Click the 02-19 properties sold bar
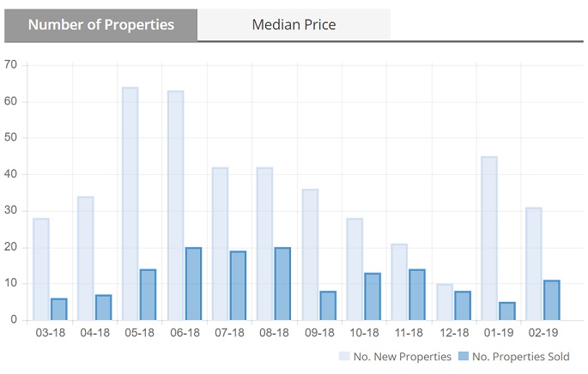The image size is (588, 374). [x=551, y=300]
